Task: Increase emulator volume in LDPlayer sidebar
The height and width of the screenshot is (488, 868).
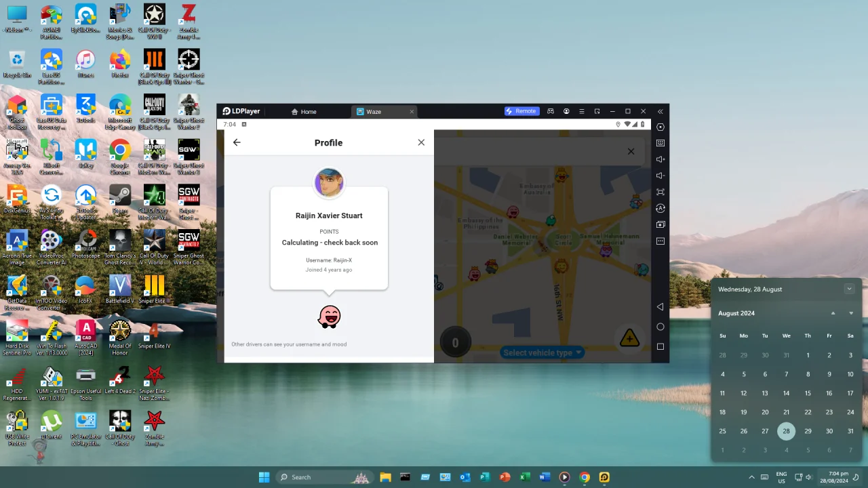Action: coord(660,159)
